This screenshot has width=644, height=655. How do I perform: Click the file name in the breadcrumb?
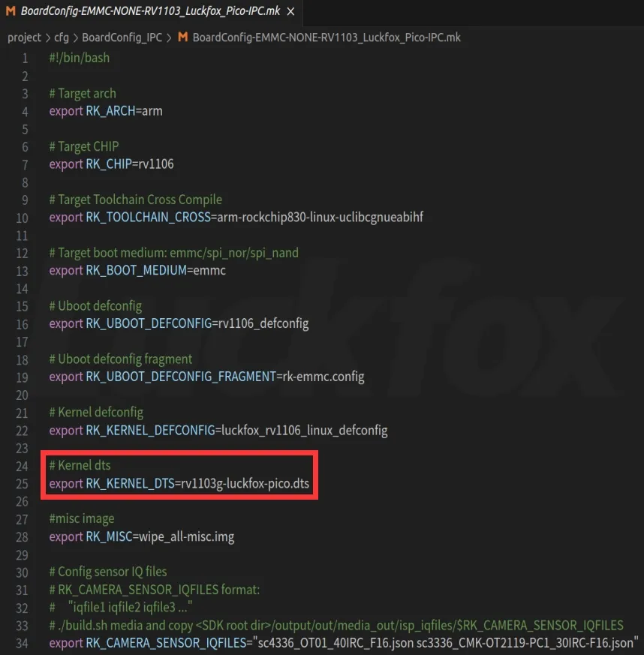tap(327, 38)
